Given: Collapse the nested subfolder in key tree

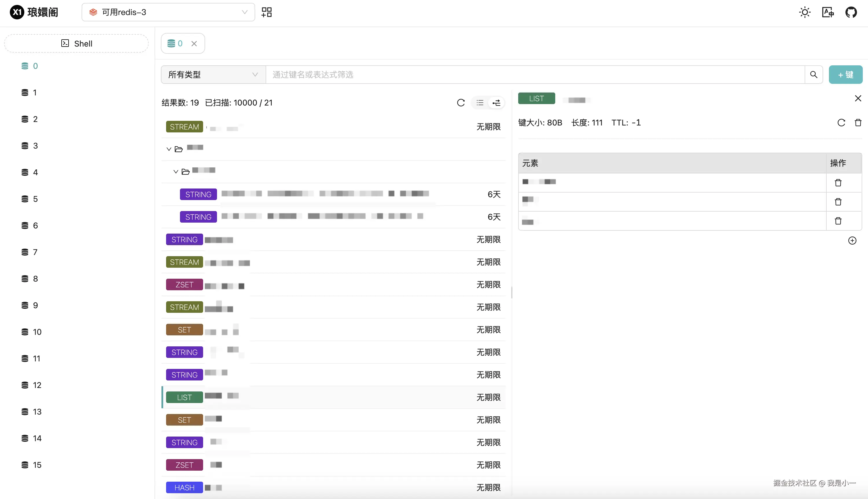Looking at the screenshot, I should coord(176,172).
